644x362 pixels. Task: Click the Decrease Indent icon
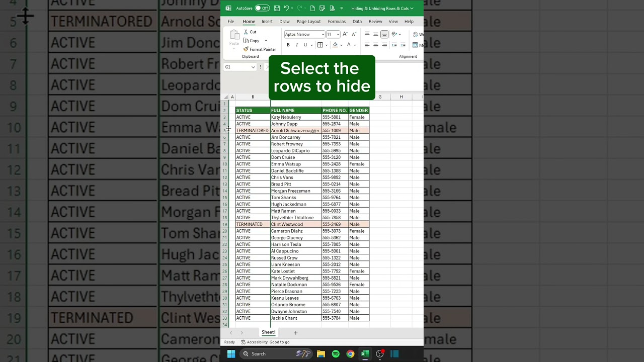[x=394, y=45]
